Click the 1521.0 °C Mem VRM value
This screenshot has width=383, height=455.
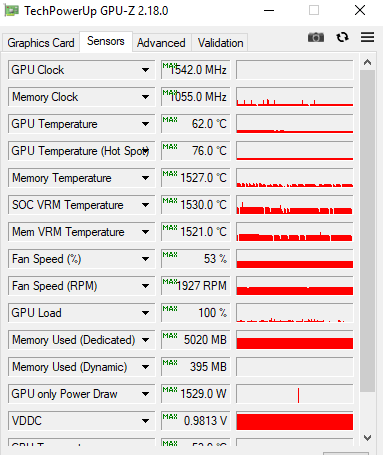coord(196,232)
